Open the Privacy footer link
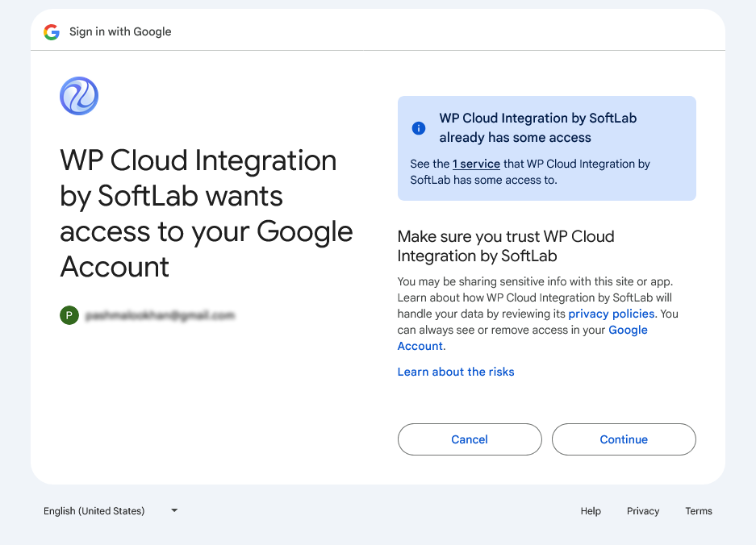 click(x=643, y=511)
